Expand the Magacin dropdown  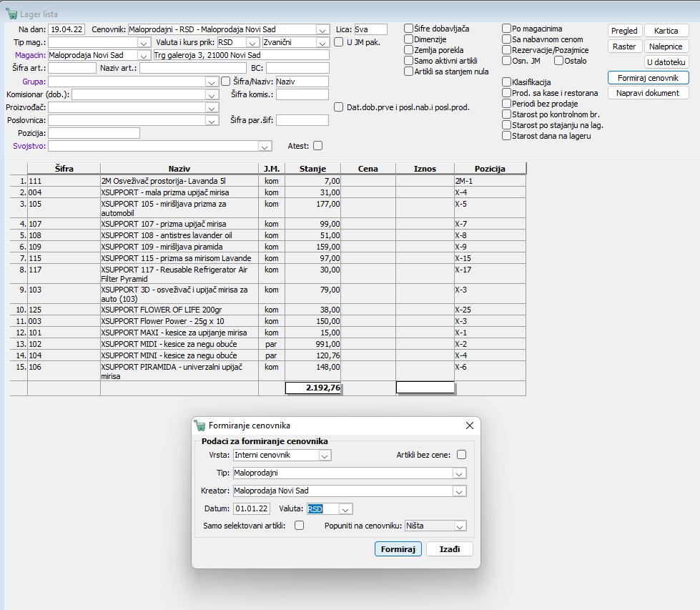pyautogui.click(x=143, y=55)
